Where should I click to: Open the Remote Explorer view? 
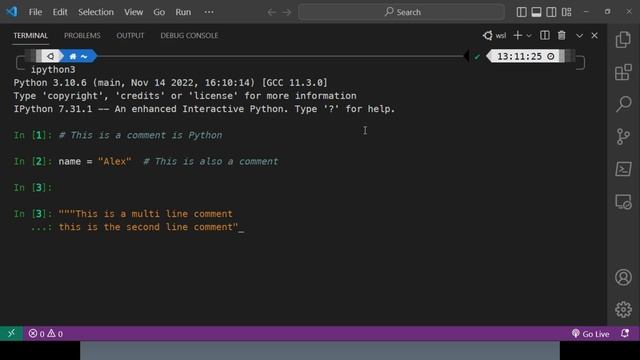click(x=623, y=202)
